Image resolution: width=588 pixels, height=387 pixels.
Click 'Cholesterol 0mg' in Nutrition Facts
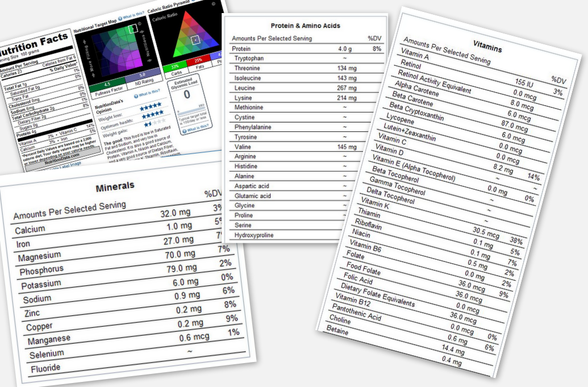24,103
